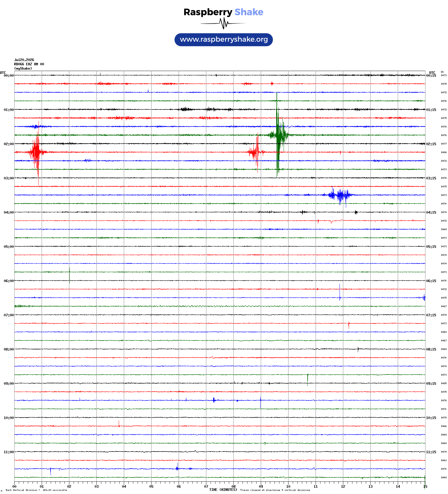
Task: Click the 07:15 label on the right
Action: point(431,315)
